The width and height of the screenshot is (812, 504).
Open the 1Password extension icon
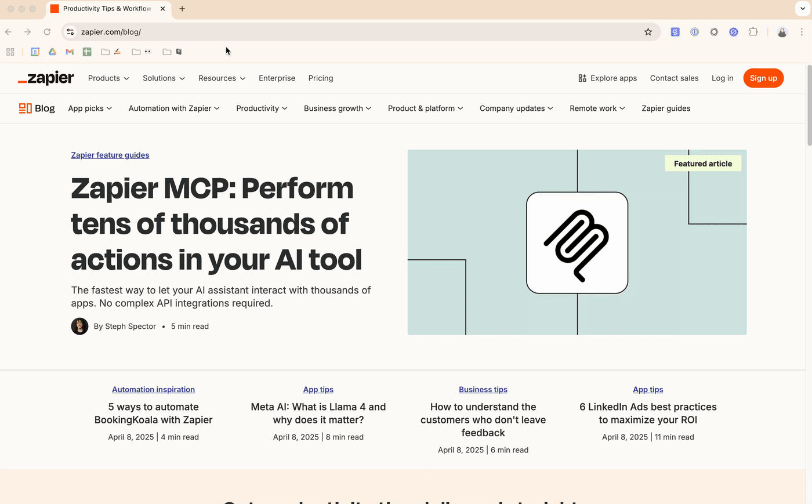point(694,32)
